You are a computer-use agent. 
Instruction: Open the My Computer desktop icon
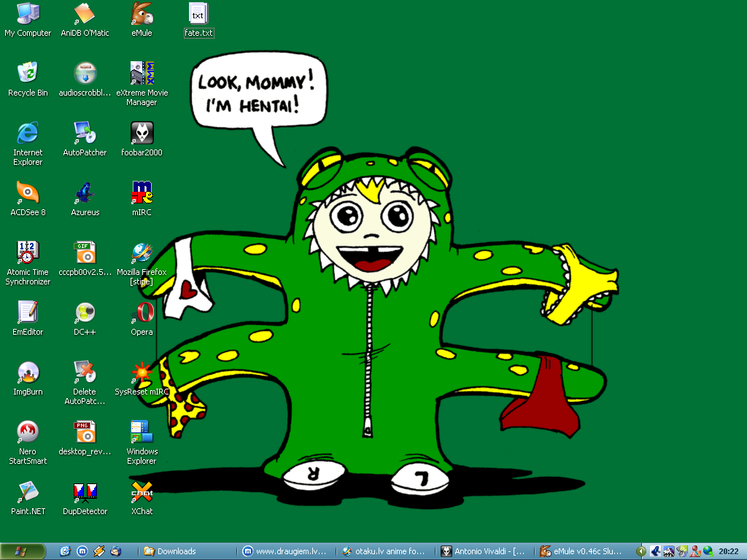[28, 20]
